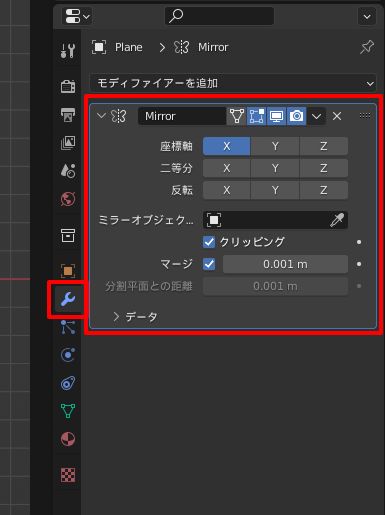385x515 pixels.
Task: Click the クリッピング animate dot
Action: [x=359, y=242]
